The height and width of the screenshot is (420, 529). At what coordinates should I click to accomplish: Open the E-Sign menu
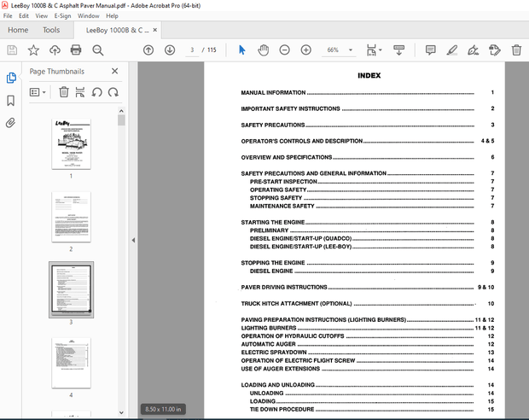coord(63,16)
